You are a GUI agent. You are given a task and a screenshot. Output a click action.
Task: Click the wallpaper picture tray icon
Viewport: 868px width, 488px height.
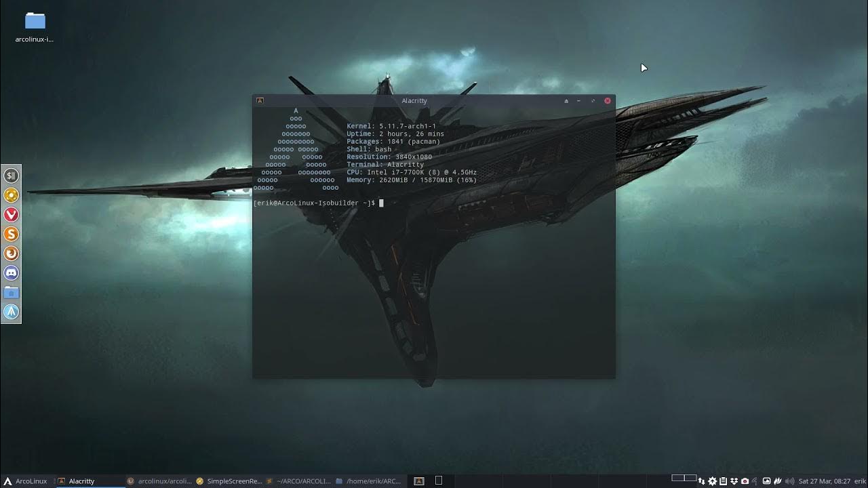pos(766,481)
